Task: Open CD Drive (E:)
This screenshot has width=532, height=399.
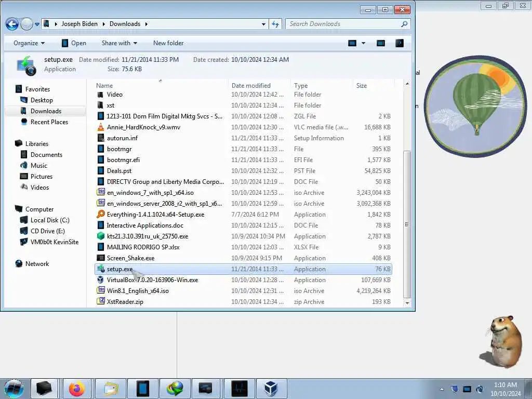Action: pos(47,231)
